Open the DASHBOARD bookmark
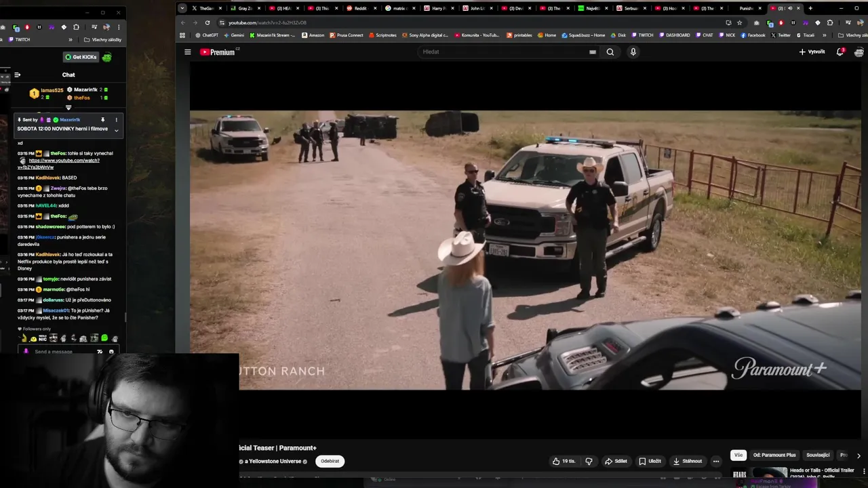The width and height of the screenshot is (868, 488). coord(674,35)
